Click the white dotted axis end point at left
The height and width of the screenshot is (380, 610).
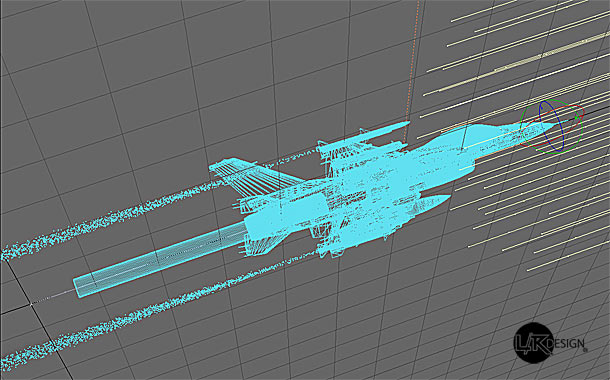[32, 304]
